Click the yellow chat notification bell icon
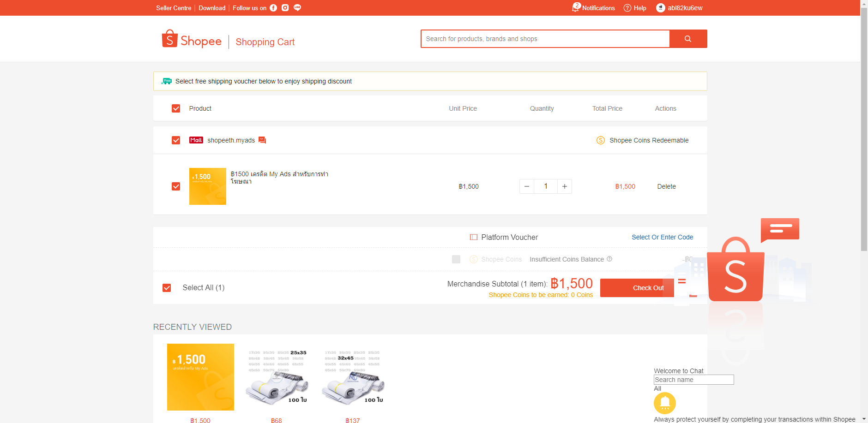Screen dimensions: 868x423 pos(665,403)
